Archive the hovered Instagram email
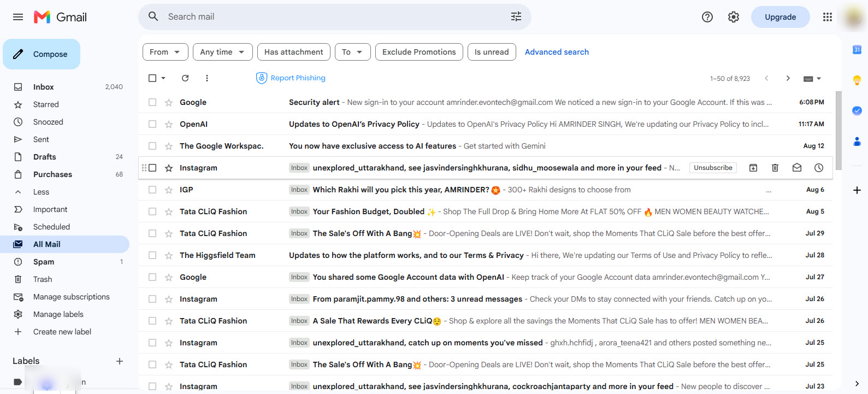 click(x=753, y=168)
